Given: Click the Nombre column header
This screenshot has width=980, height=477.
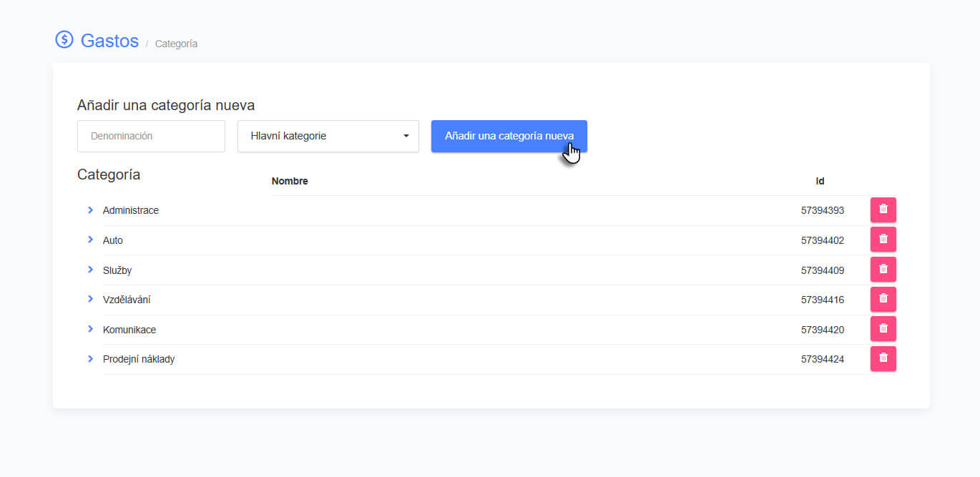Looking at the screenshot, I should click(290, 181).
